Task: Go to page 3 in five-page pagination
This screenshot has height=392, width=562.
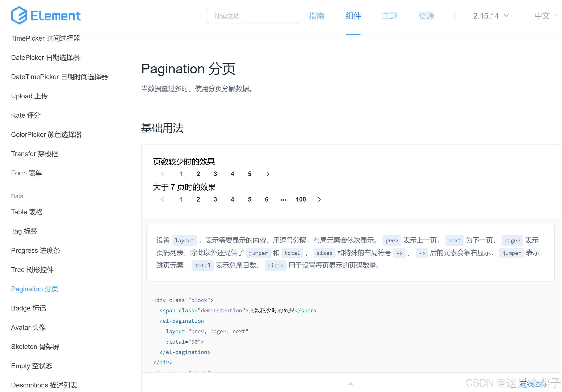Action: [x=216, y=174]
